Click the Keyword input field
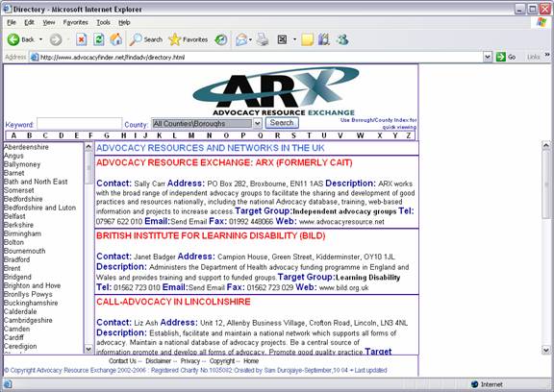This screenshot has height=392, width=554. (x=80, y=124)
